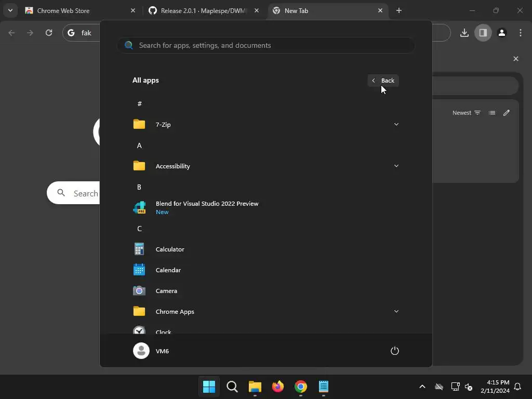The height and width of the screenshot is (399, 532).
Task: Launch Blend for Visual Studio 2022 Preview icon
Action: (x=139, y=207)
